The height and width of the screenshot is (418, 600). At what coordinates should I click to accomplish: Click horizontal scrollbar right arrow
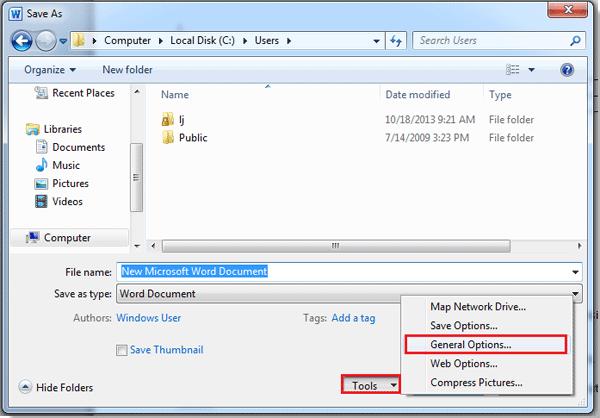pos(580,246)
